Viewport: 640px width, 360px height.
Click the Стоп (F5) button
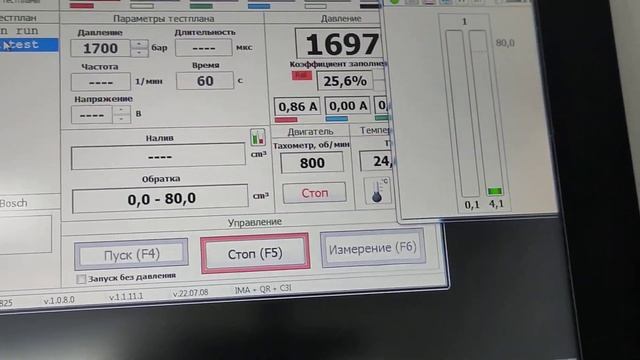(255, 253)
